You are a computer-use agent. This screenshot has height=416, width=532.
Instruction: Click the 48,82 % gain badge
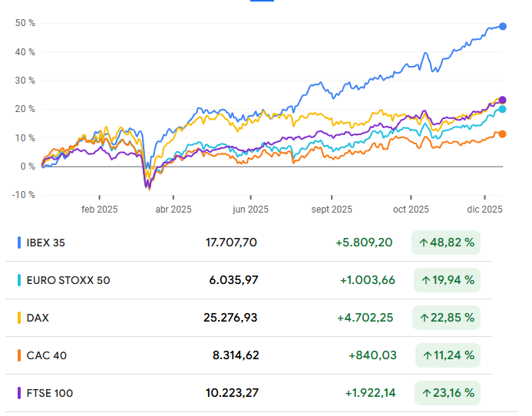446,243
